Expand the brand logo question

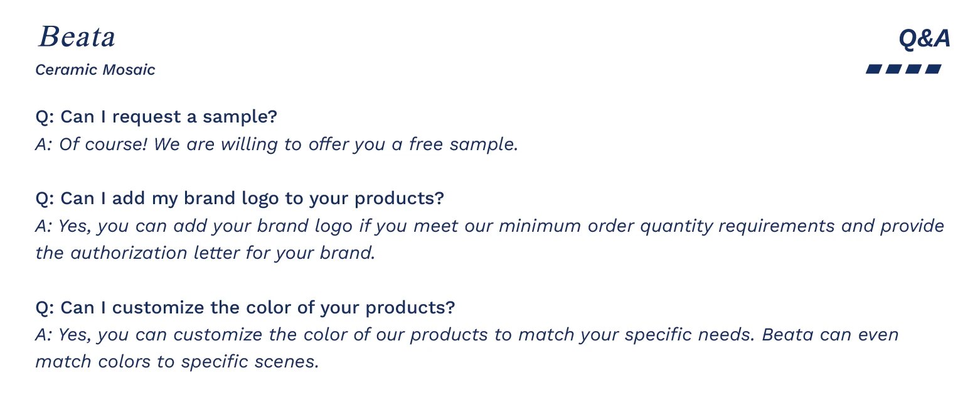(240, 198)
